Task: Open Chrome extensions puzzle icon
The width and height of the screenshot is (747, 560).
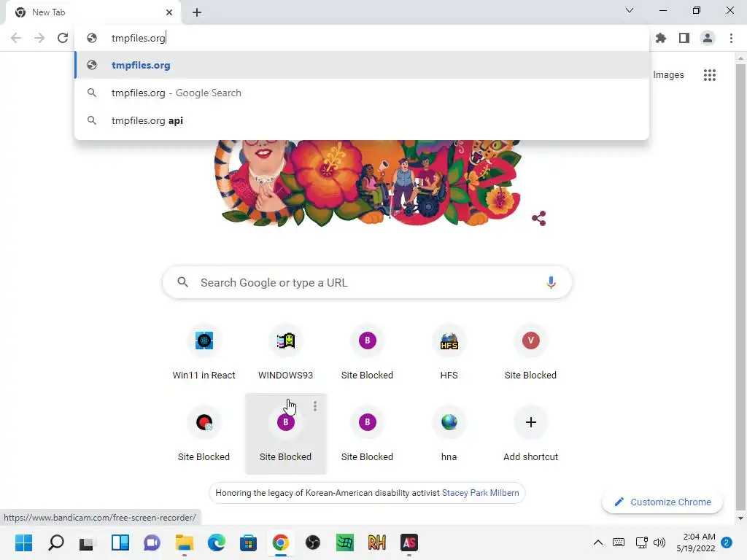Action: click(x=661, y=38)
